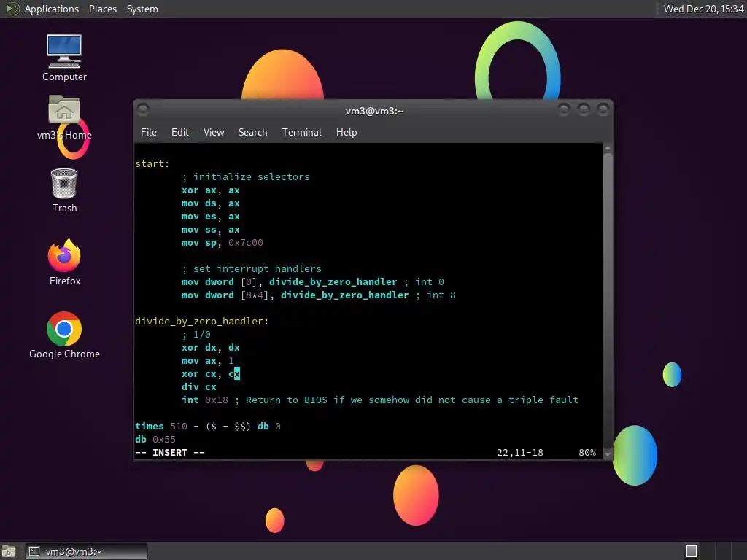Maximize the terminal window
This screenshot has width=747, height=560.
coord(583,110)
